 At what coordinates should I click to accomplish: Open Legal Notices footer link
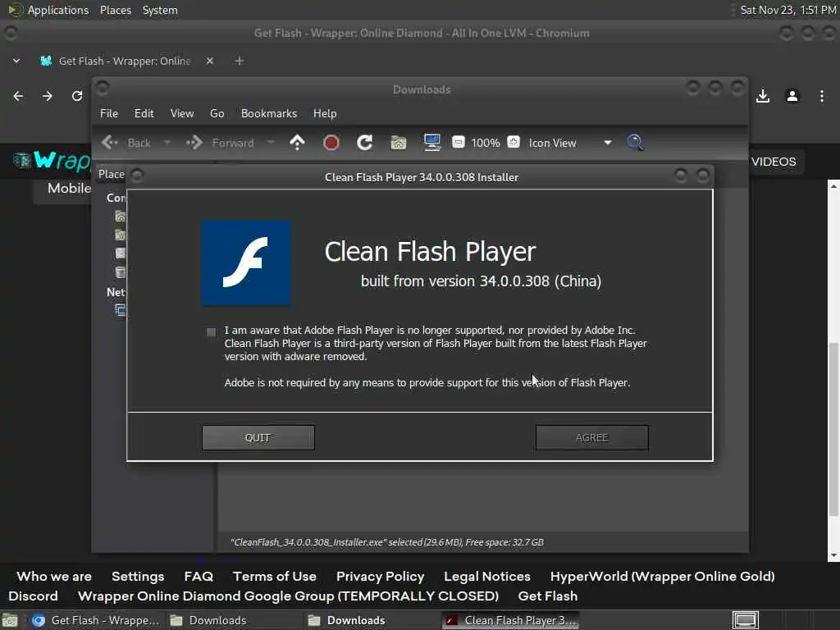click(x=487, y=577)
